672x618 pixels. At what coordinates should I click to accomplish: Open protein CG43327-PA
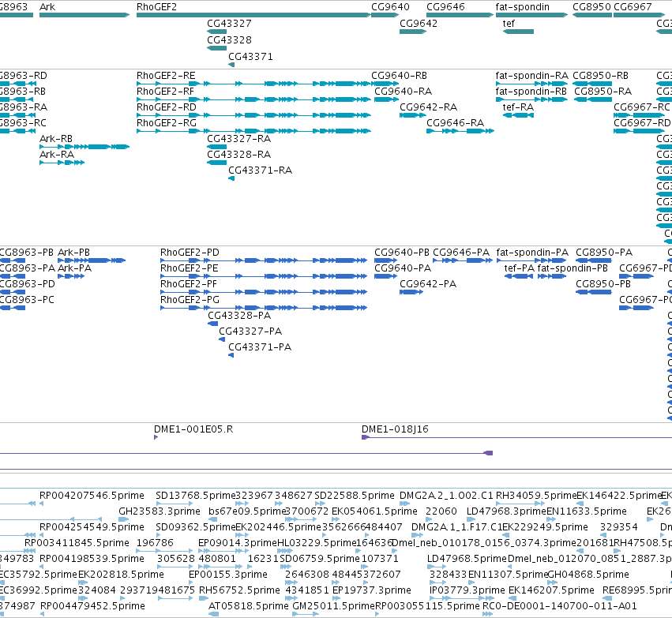(x=222, y=339)
